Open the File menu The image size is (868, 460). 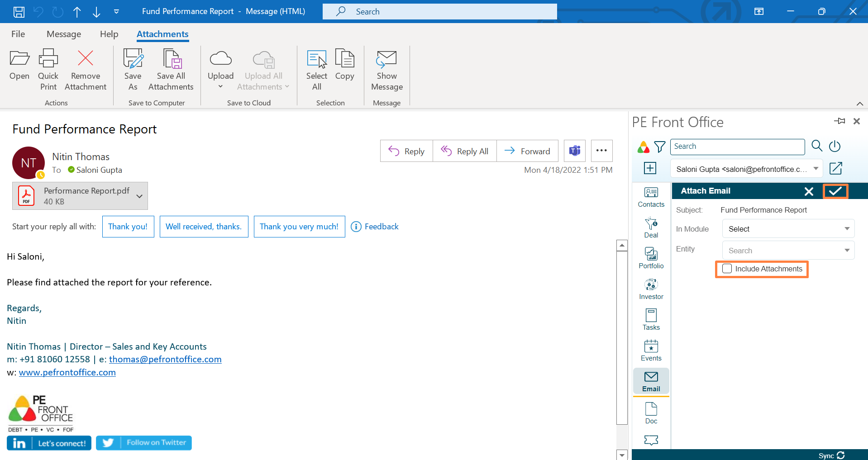coord(18,34)
